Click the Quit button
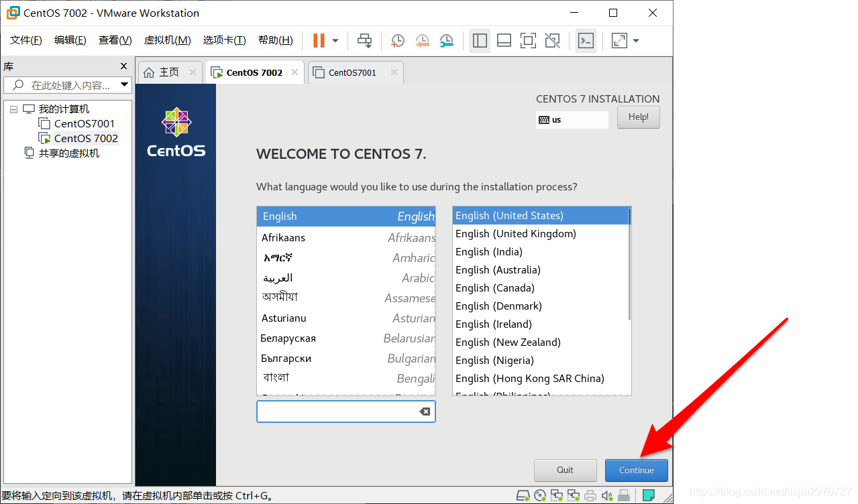The width and height of the screenshot is (858, 504). click(566, 470)
